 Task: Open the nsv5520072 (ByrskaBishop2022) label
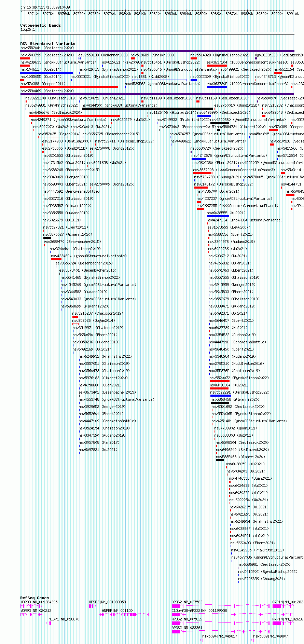click(239, 378)
